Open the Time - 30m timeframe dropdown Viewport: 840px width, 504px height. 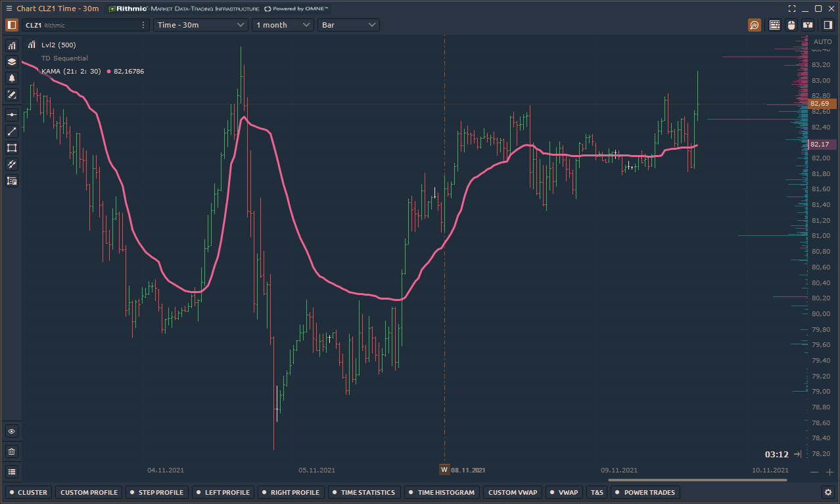(200, 25)
